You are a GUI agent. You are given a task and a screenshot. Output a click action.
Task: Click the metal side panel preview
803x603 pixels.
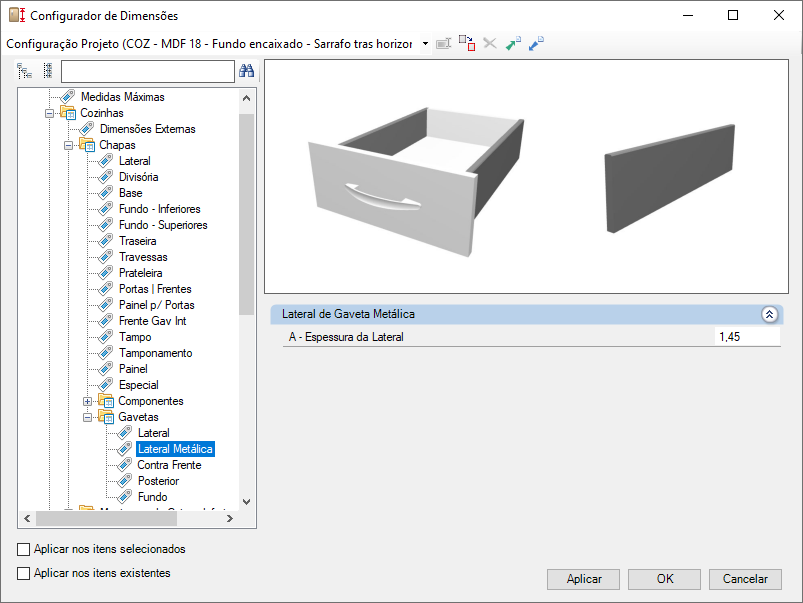[670, 178]
